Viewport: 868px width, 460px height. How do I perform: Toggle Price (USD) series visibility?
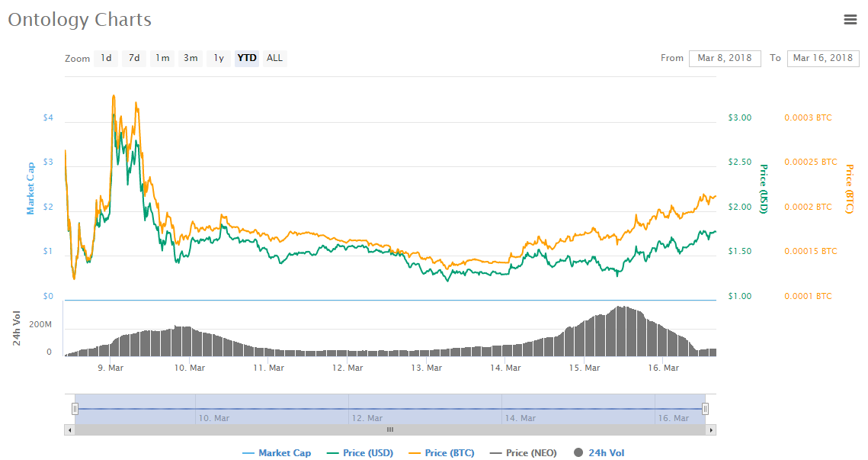(360, 453)
